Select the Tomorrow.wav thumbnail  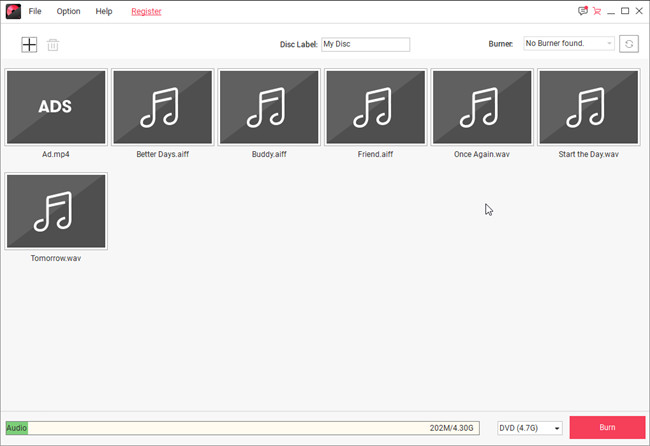point(56,211)
